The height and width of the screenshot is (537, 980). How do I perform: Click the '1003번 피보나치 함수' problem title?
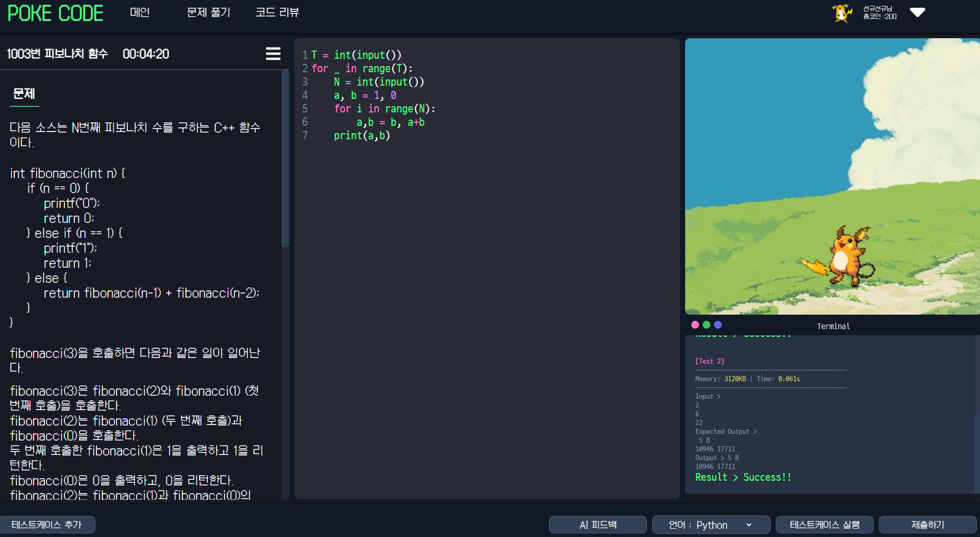(57, 54)
